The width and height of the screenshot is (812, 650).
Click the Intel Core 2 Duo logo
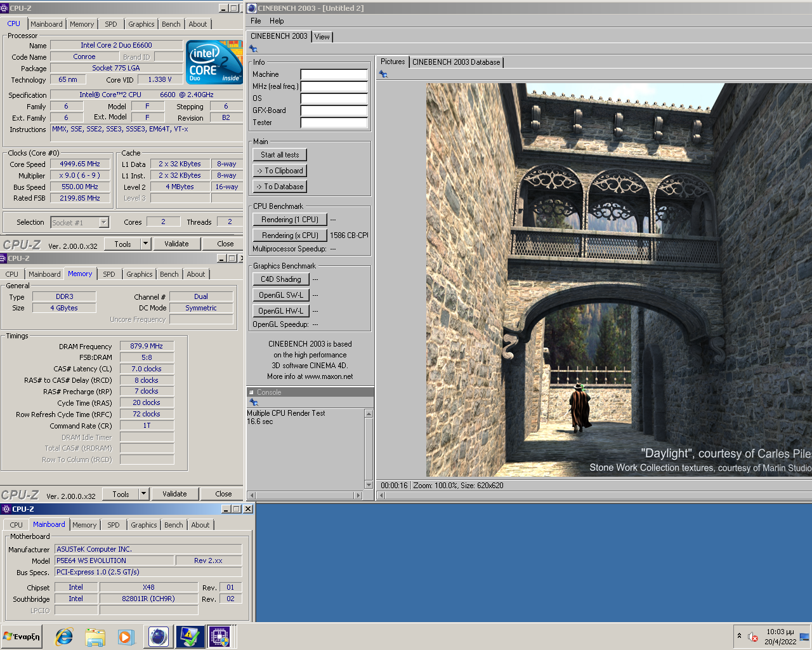click(214, 62)
